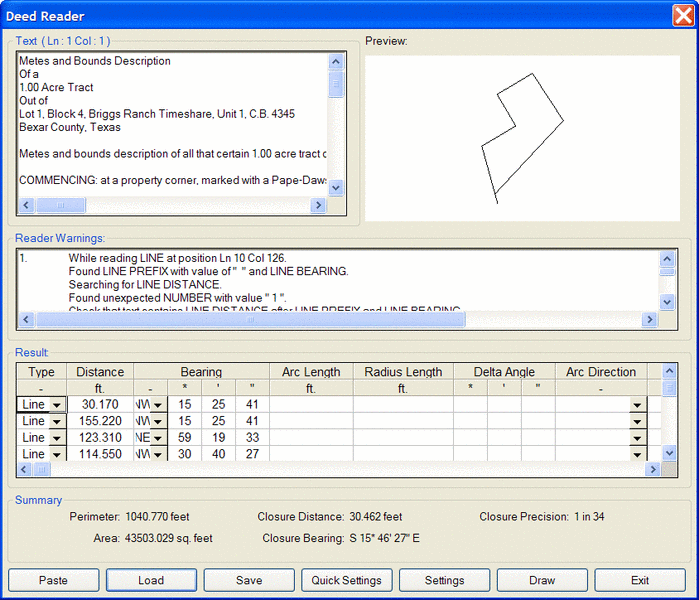This screenshot has width=699, height=600.
Task: Click Reader Warnings scroll right arrow
Action: (x=650, y=319)
